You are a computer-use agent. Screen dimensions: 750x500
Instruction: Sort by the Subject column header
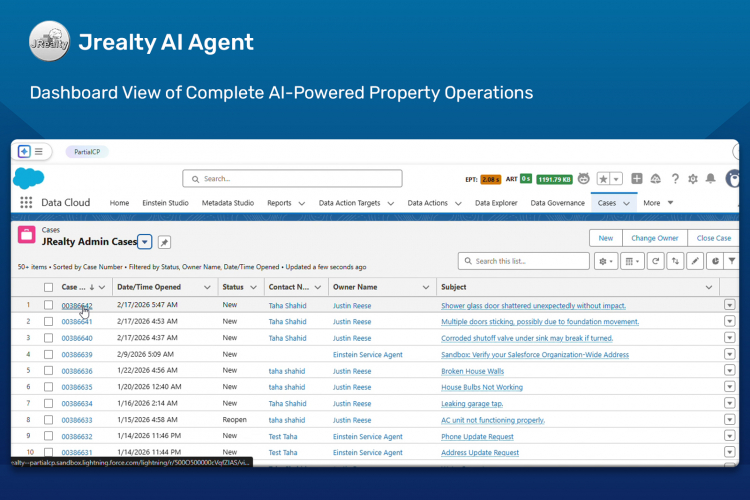click(x=453, y=287)
